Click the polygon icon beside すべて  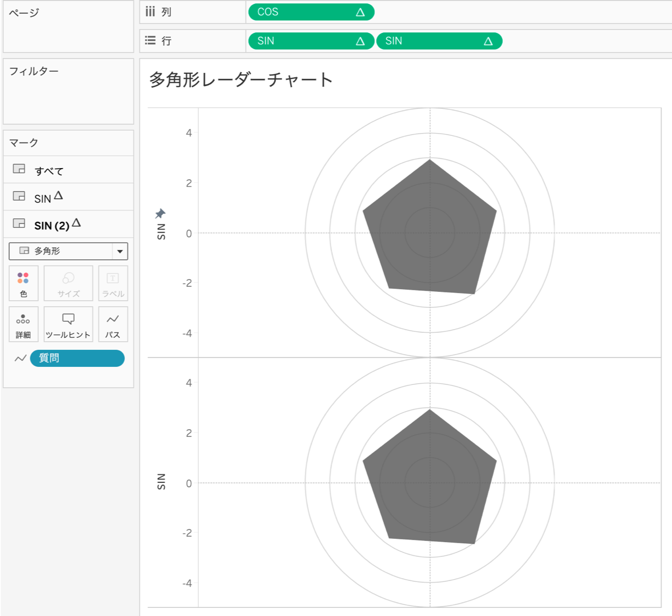(x=19, y=169)
